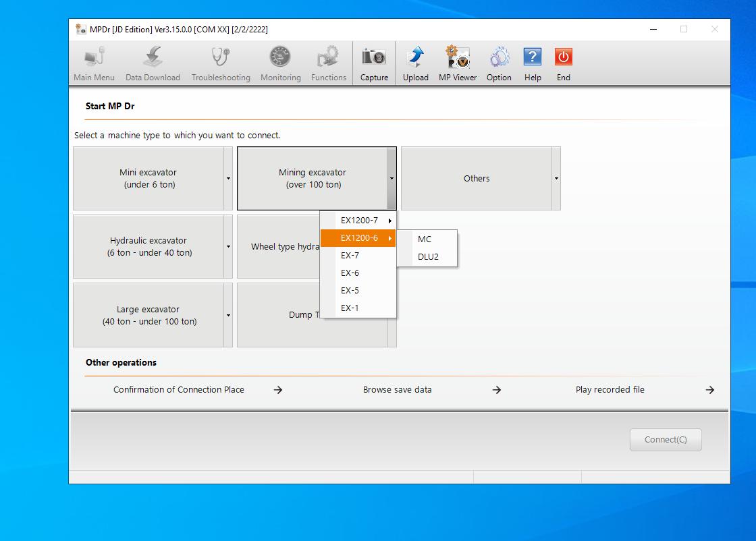Upload data using the Upload icon
756x541 pixels.
coord(415,62)
